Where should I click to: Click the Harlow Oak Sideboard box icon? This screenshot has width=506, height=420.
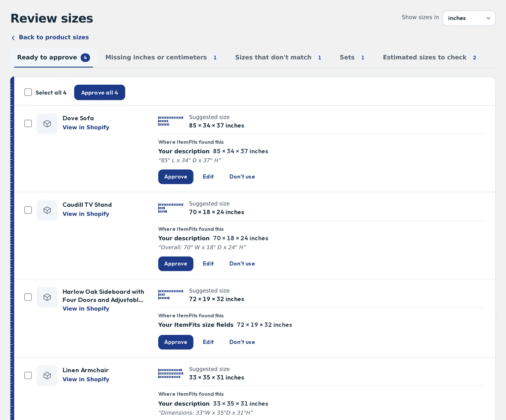click(x=47, y=297)
